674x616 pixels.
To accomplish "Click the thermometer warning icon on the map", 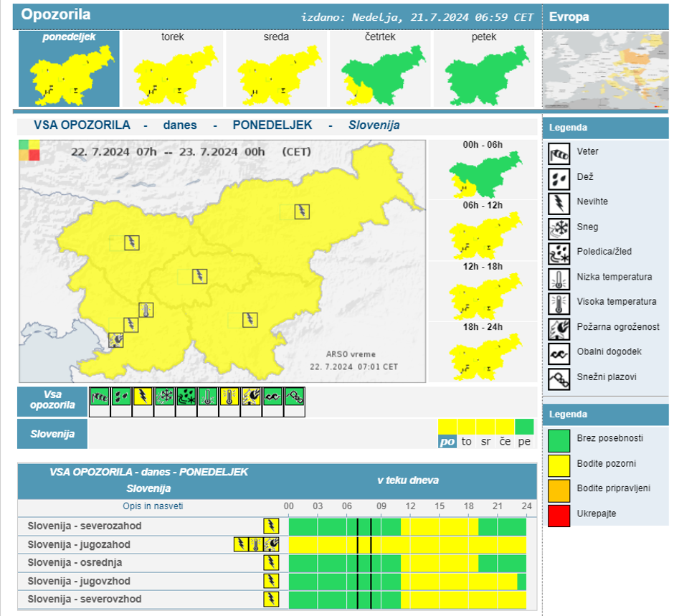I will pos(146,310).
